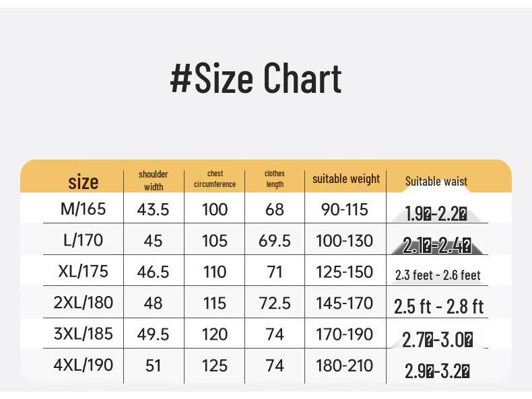Select the "size" column header
The height and width of the screenshot is (399, 532).
tap(84, 182)
